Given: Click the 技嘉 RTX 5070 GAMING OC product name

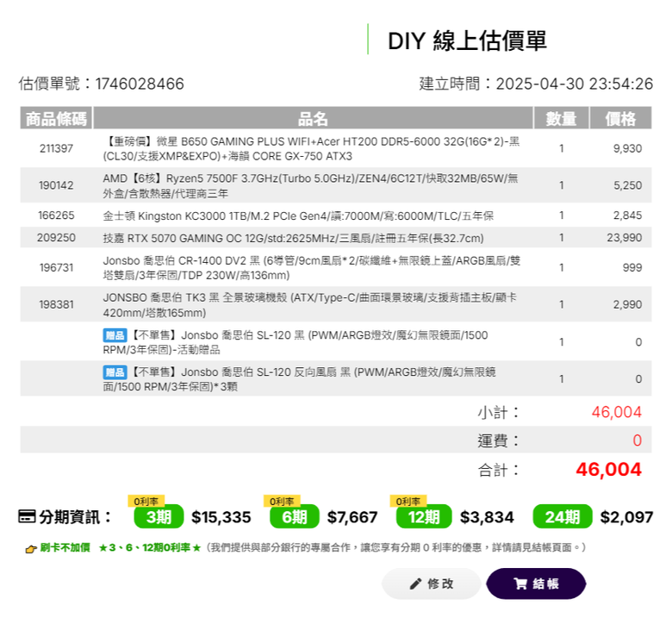Looking at the screenshot, I should click(293, 238).
